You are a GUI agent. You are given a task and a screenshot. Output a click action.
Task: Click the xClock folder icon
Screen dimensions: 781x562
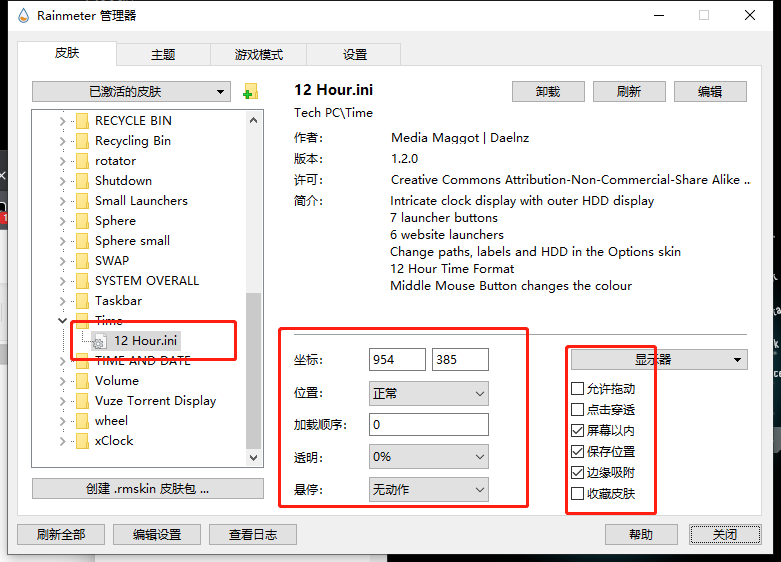[x=82, y=441]
